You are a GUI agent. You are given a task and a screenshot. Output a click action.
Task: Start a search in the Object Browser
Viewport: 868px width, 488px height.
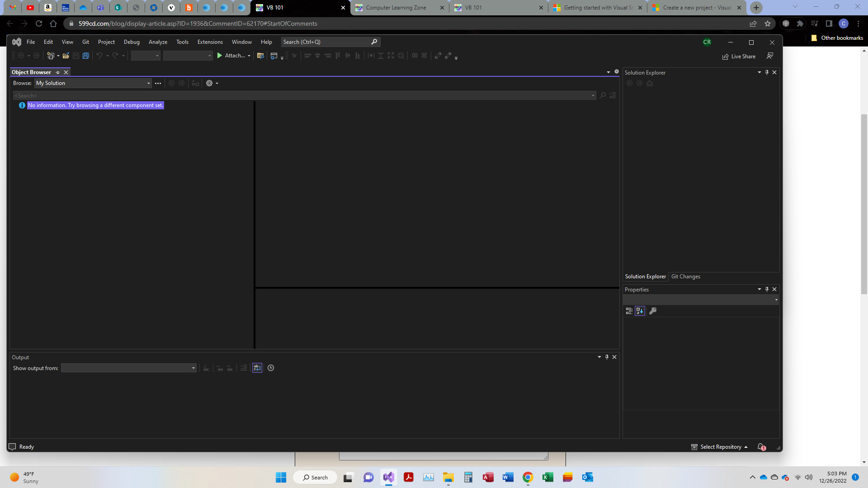tap(603, 95)
